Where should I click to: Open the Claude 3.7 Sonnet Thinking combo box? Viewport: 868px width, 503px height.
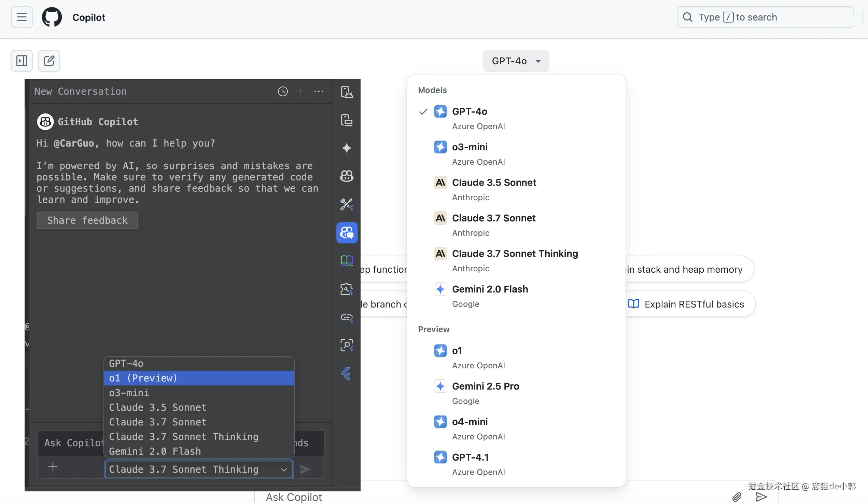(198, 469)
